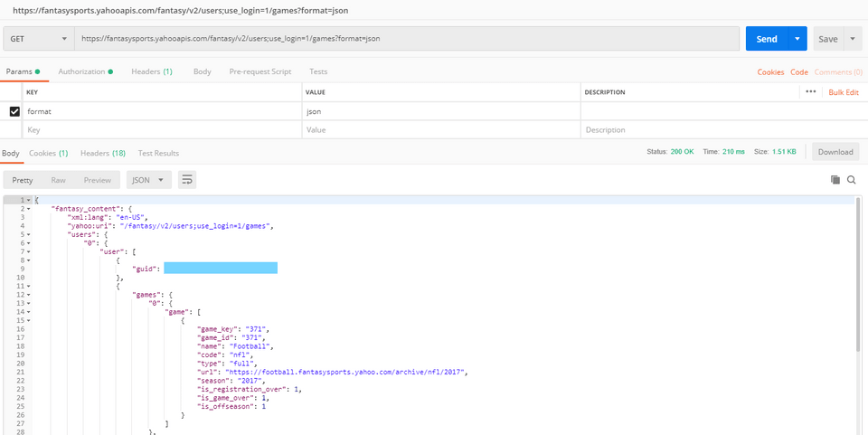Collapse the "0" fold arrow at line 6
Image resolution: width=868 pixels, height=435 pixels.
(28, 243)
